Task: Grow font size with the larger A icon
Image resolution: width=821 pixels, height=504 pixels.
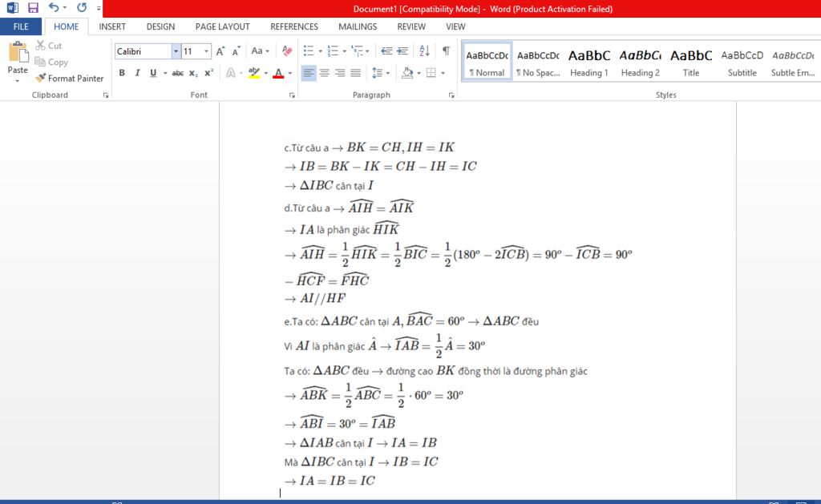Action: click(x=220, y=51)
